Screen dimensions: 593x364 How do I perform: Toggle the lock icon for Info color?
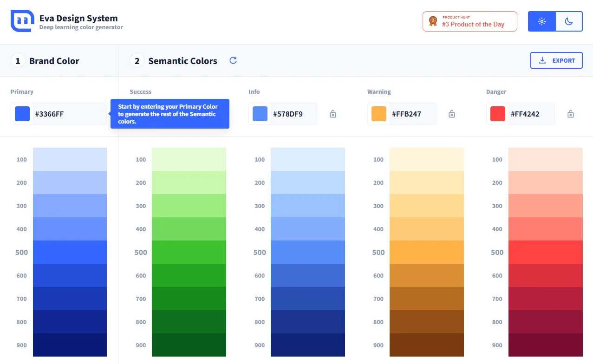(x=333, y=114)
